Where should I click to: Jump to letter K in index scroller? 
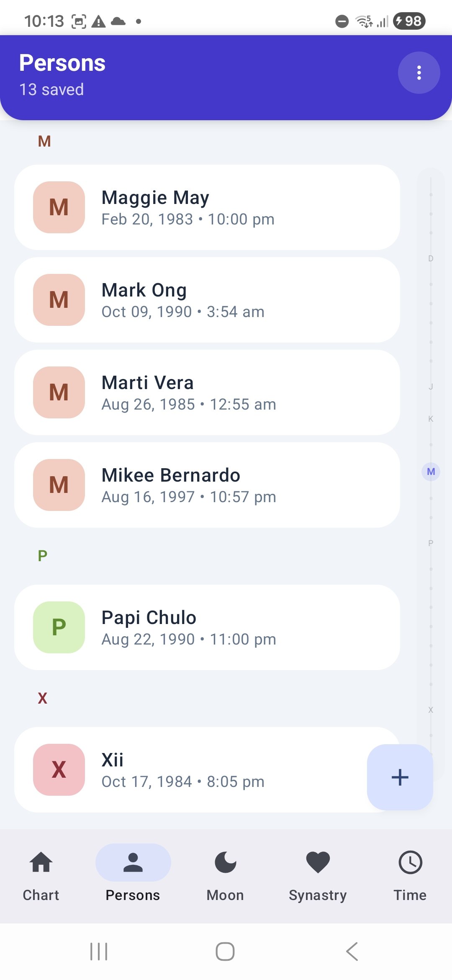(431, 419)
